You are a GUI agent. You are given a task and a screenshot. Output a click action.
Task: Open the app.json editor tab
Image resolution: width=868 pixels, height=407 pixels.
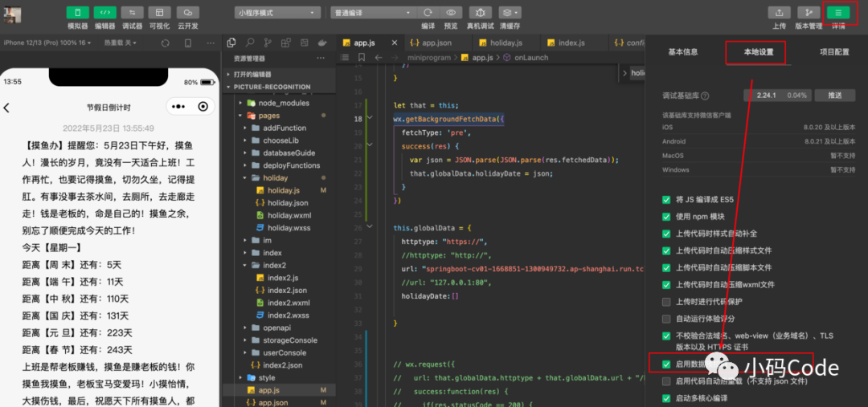(x=436, y=43)
